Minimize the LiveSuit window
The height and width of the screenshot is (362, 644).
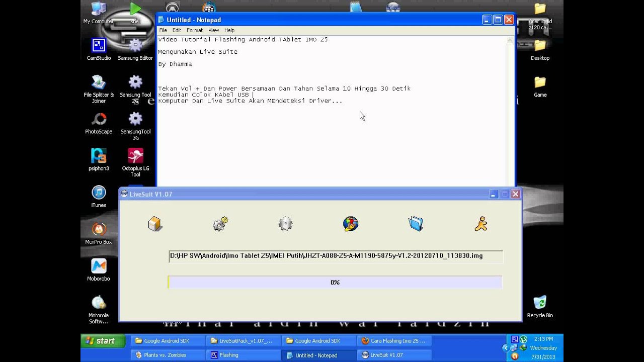(x=494, y=194)
